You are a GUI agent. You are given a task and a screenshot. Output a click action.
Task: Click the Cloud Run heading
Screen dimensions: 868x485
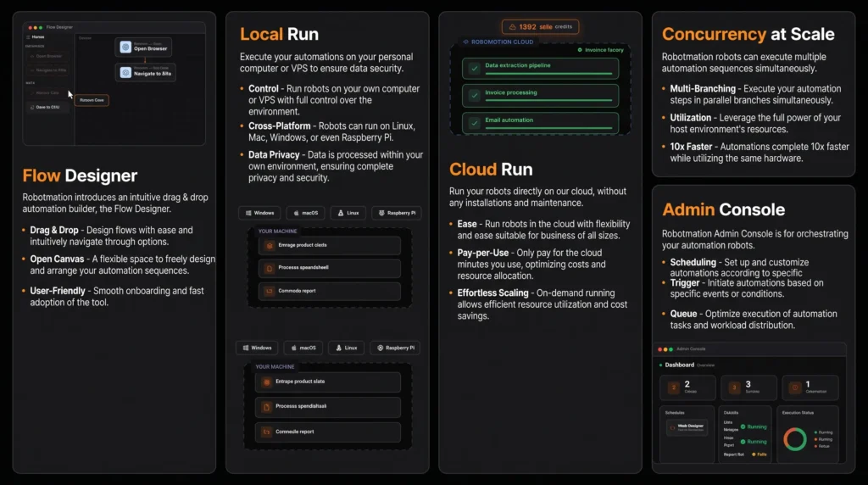click(x=491, y=169)
